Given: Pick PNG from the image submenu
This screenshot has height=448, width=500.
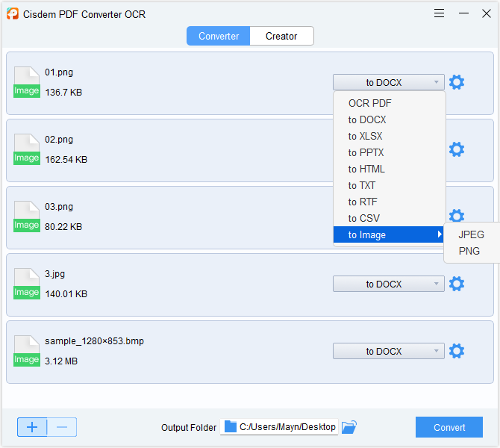Looking at the screenshot, I should [472, 251].
